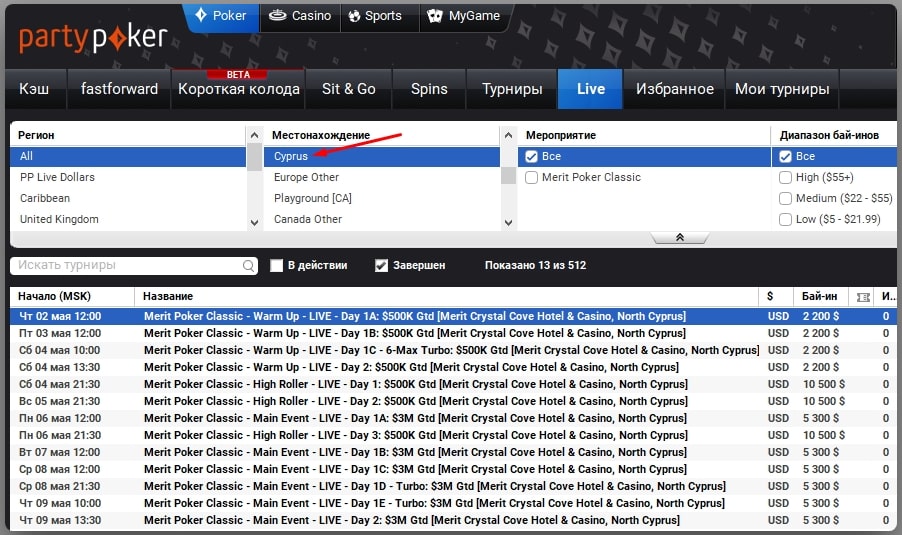Sort by Начало (MSK) column header
Viewport: 902px width, 535px height.
[x=72, y=297]
